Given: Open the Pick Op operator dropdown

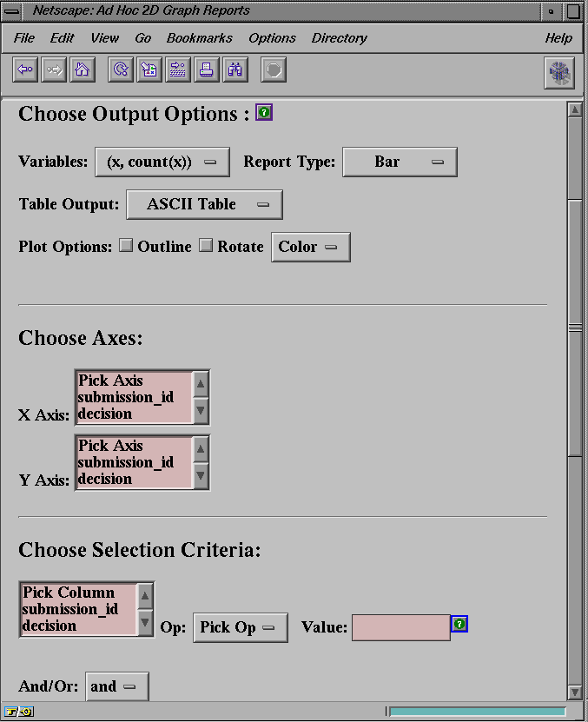Looking at the screenshot, I should (x=240, y=627).
